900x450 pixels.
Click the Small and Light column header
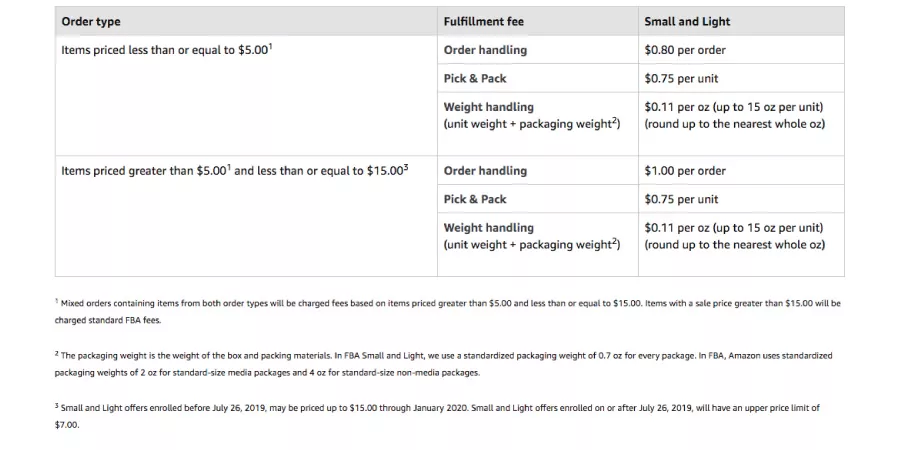(687, 22)
